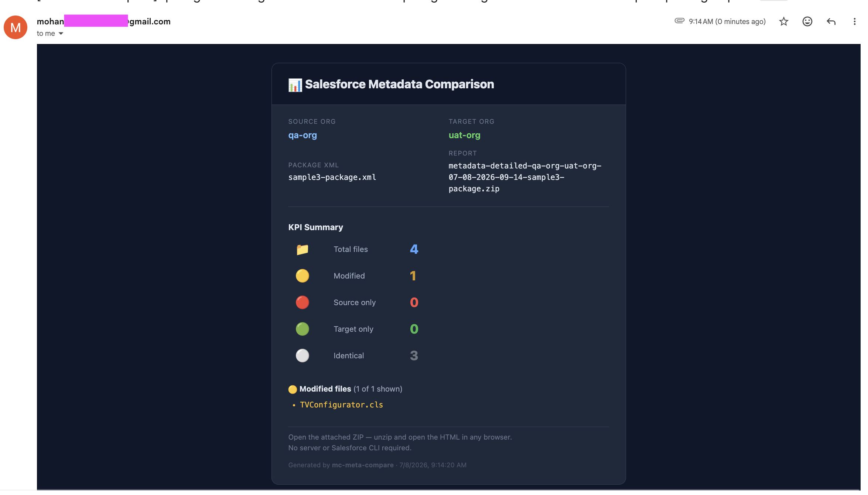Image resolution: width=868 pixels, height=495 pixels.
Task: Star this email message
Action: click(783, 21)
